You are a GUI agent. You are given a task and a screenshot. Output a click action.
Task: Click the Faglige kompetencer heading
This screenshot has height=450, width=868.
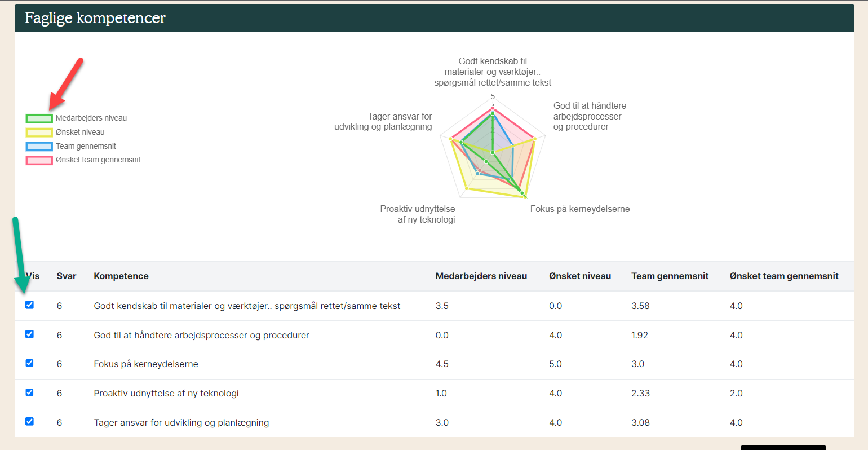point(95,18)
